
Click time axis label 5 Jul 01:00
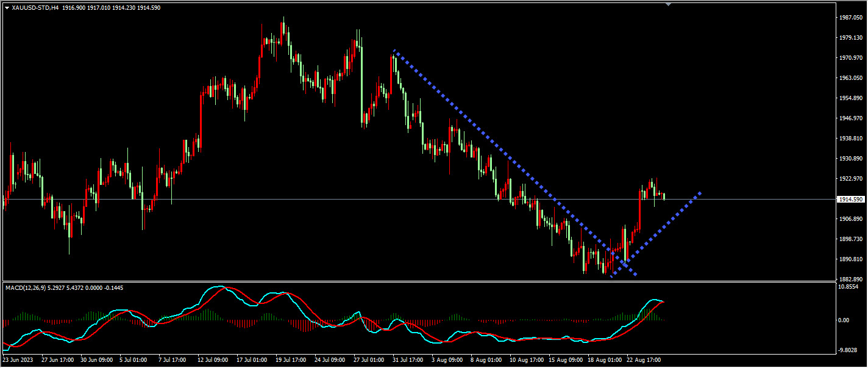[x=133, y=360]
